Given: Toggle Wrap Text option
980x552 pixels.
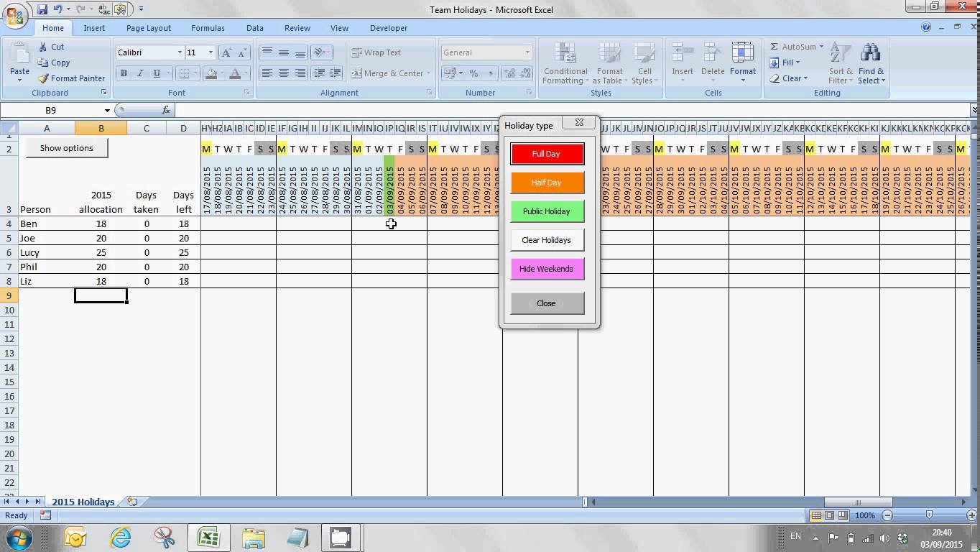Looking at the screenshot, I should (x=376, y=52).
